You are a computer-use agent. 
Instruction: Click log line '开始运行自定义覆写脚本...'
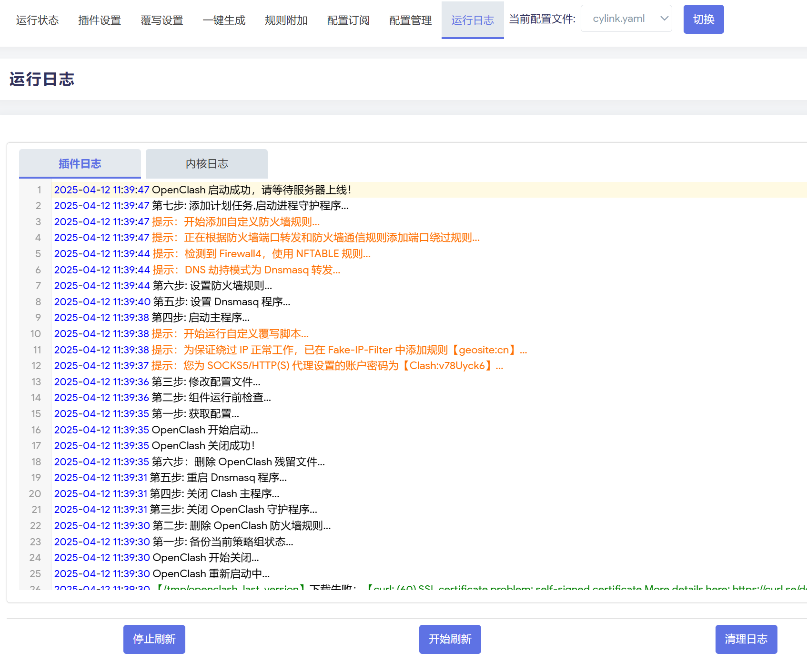(x=182, y=334)
